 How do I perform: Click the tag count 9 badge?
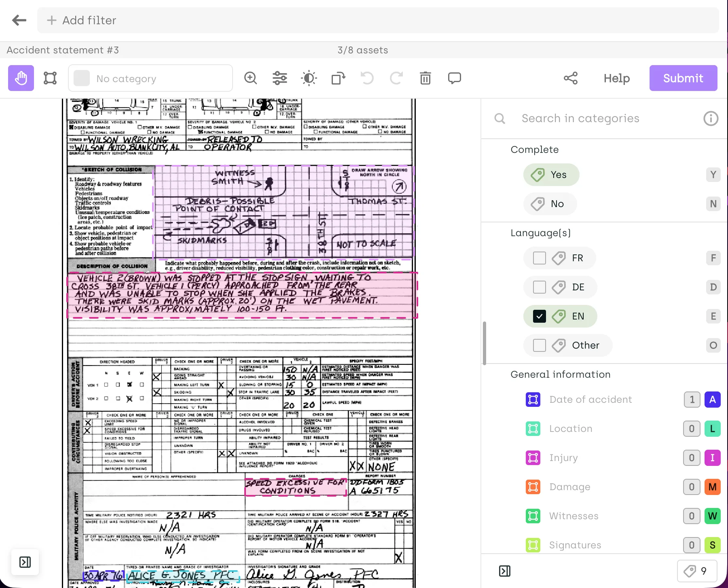coord(697,571)
